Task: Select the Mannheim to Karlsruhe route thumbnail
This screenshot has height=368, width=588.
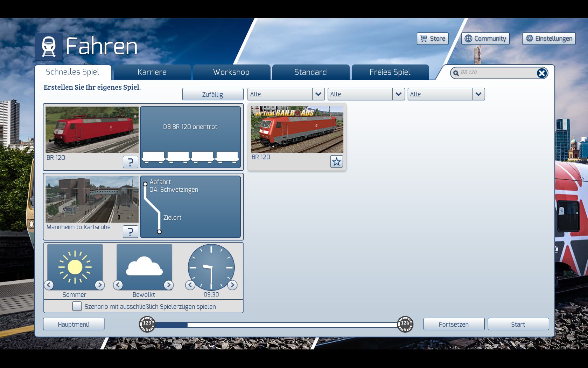Action: tap(92, 199)
